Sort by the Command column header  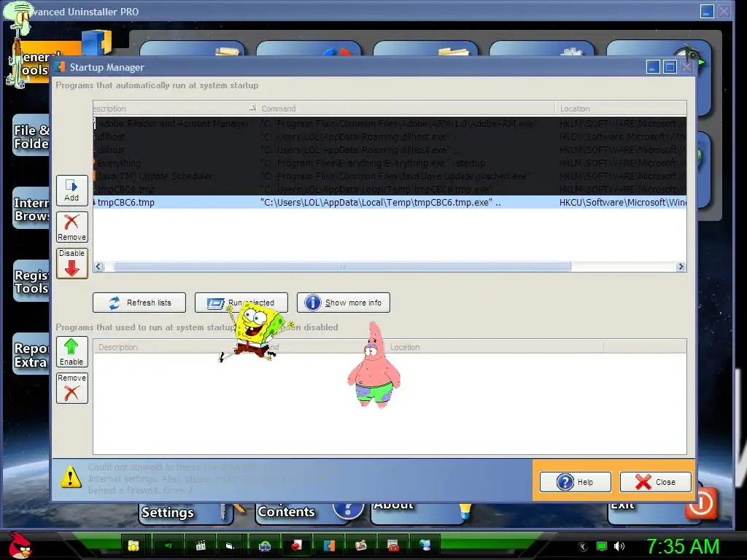click(x=406, y=109)
